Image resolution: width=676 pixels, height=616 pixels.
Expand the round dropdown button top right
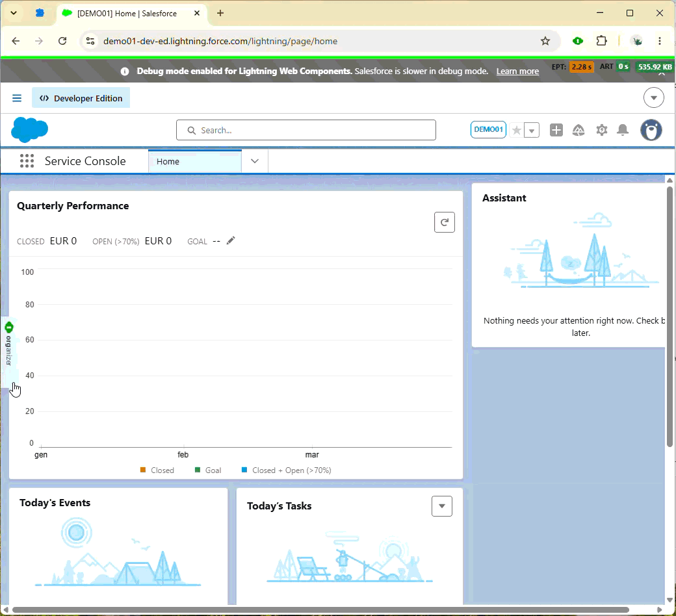(x=654, y=98)
